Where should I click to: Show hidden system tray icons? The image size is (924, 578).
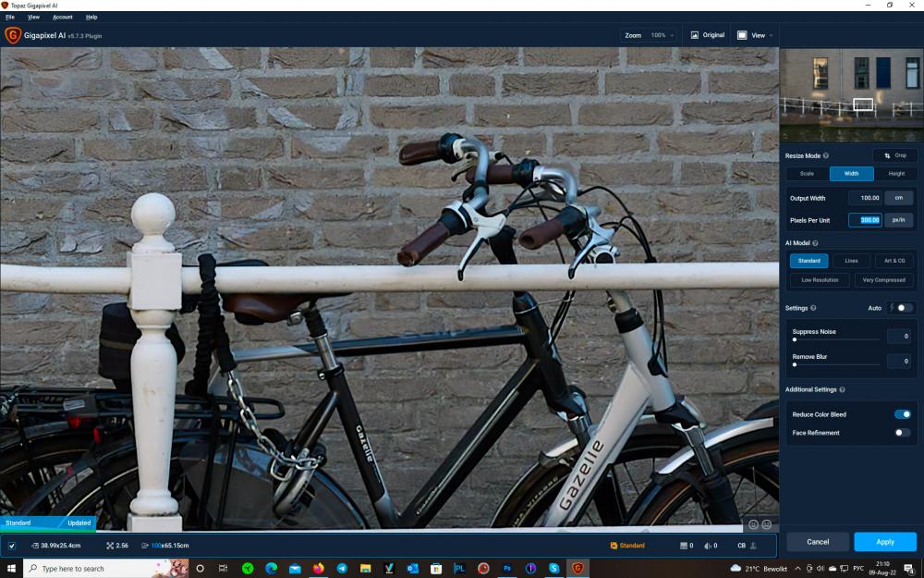coord(796,569)
